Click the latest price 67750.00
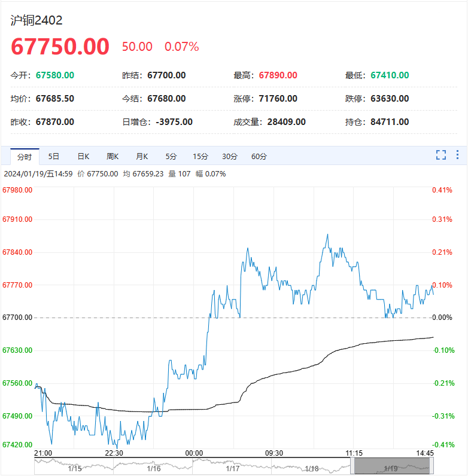Image resolution: width=468 pixels, height=476 pixels. [x=60, y=47]
